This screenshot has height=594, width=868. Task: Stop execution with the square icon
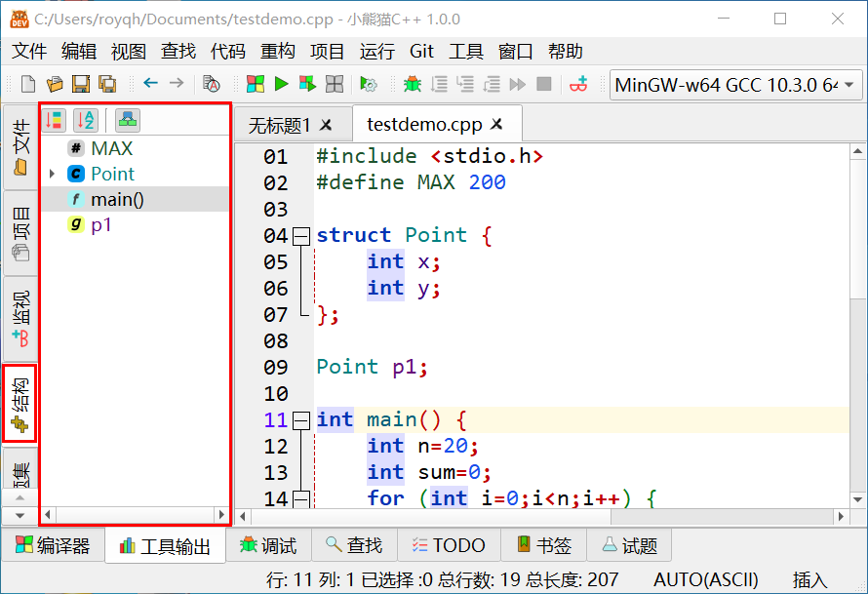(544, 84)
